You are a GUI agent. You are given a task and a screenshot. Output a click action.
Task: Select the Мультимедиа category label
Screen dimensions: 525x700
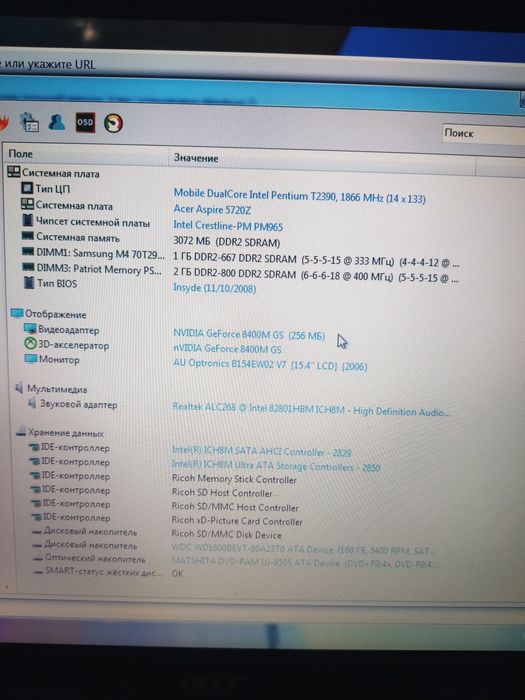pos(57,389)
